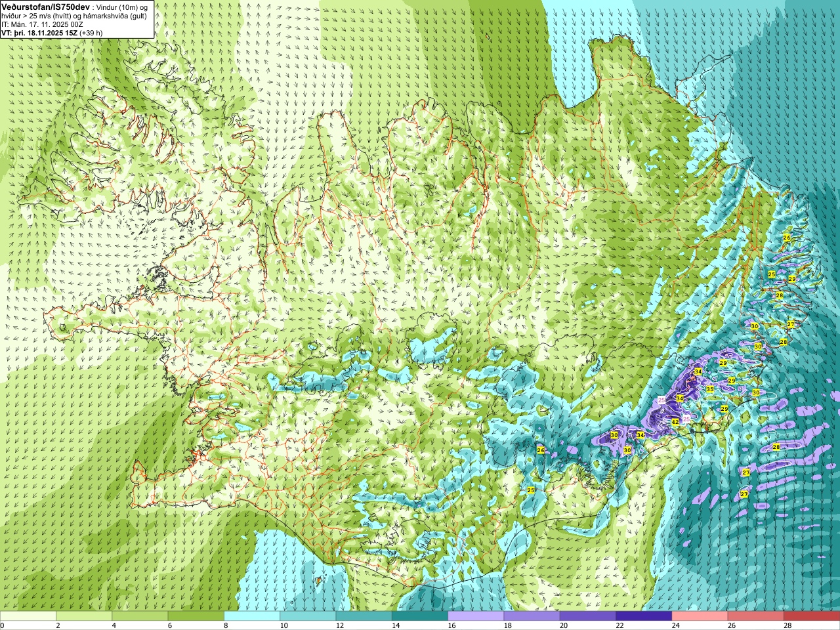840x630 pixels.
Task: Click the "2" color scale label
Action: click(58, 625)
